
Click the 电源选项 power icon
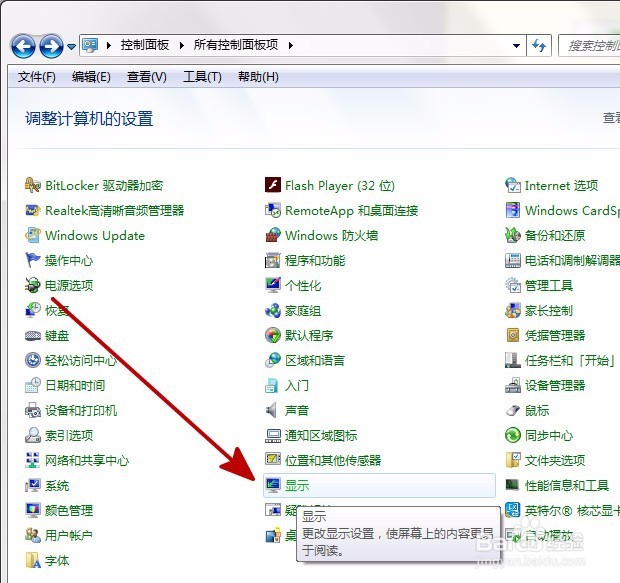pyautogui.click(x=32, y=285)
